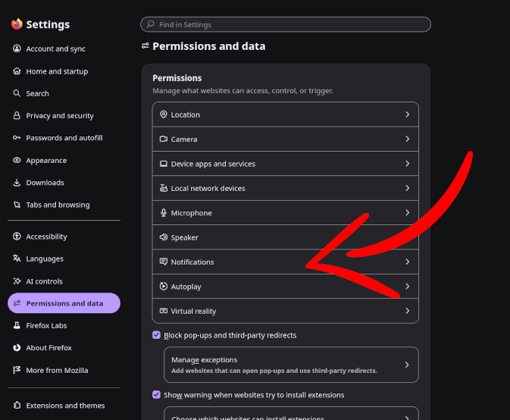This screenshot has height=420, width=510.
Task: Click the Appearance eye icon
Action: [x=17, y=161]
